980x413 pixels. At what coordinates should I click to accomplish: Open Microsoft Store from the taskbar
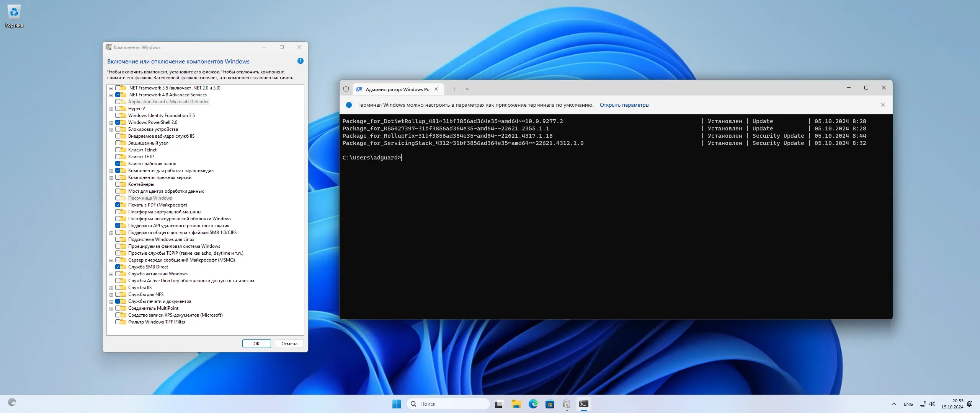pos(550,404)
